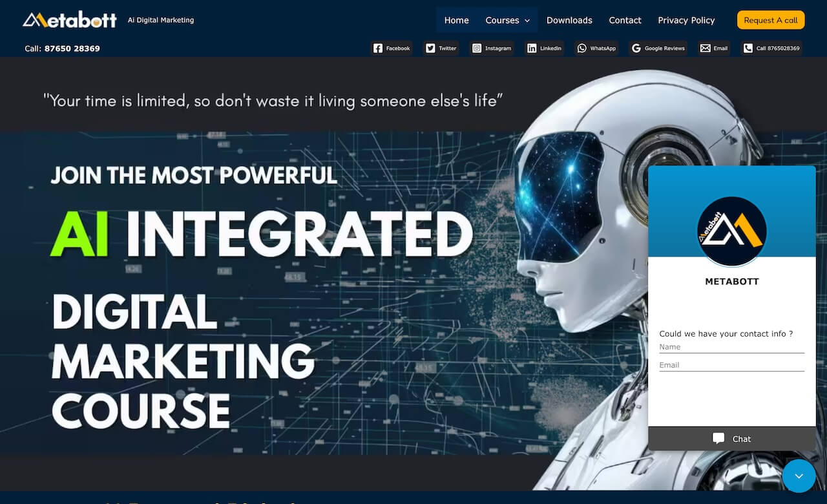Focus the Email field in chat widget
The image size is (827, 504).
click(731, 365)
